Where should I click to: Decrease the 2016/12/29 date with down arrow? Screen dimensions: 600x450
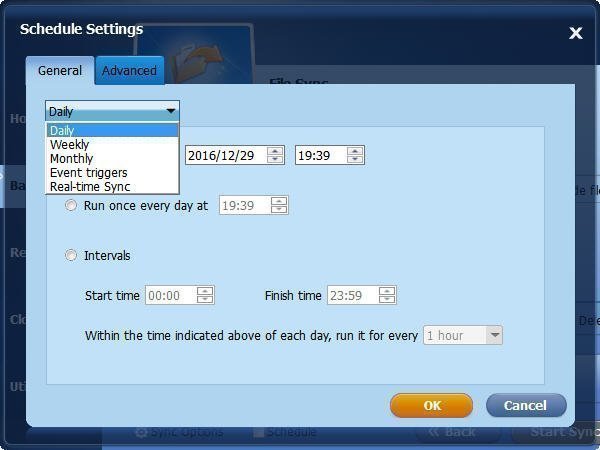[275, 159]
